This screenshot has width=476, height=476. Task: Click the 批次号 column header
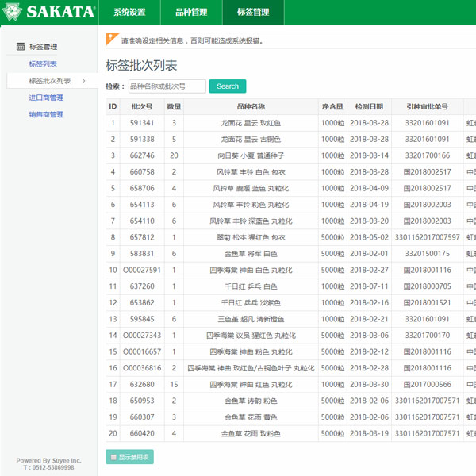(142, 106)
